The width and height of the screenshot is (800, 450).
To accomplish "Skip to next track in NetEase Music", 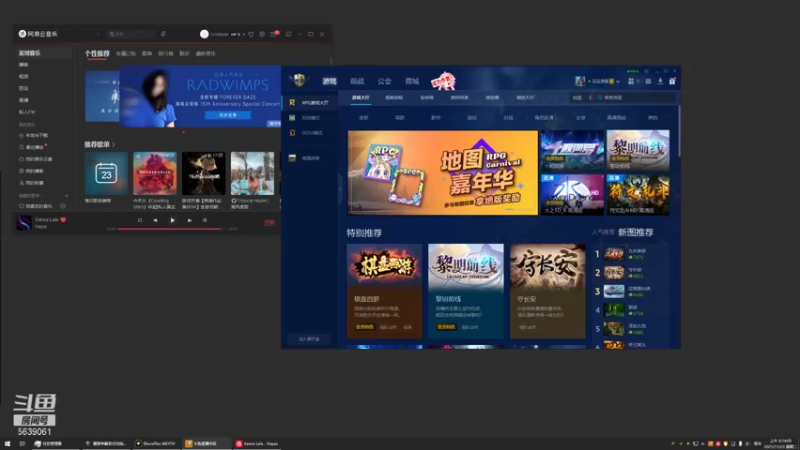I will point(189,220).
